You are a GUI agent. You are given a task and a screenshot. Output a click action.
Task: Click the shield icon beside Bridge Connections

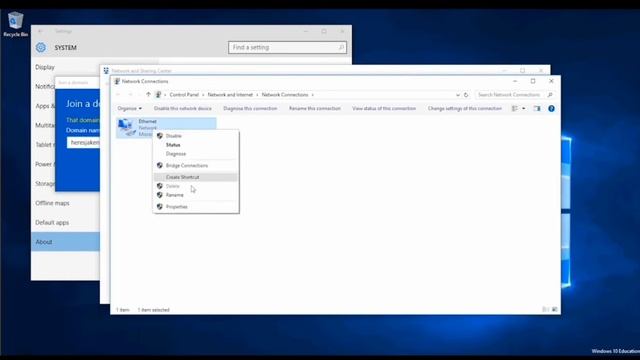160,165
